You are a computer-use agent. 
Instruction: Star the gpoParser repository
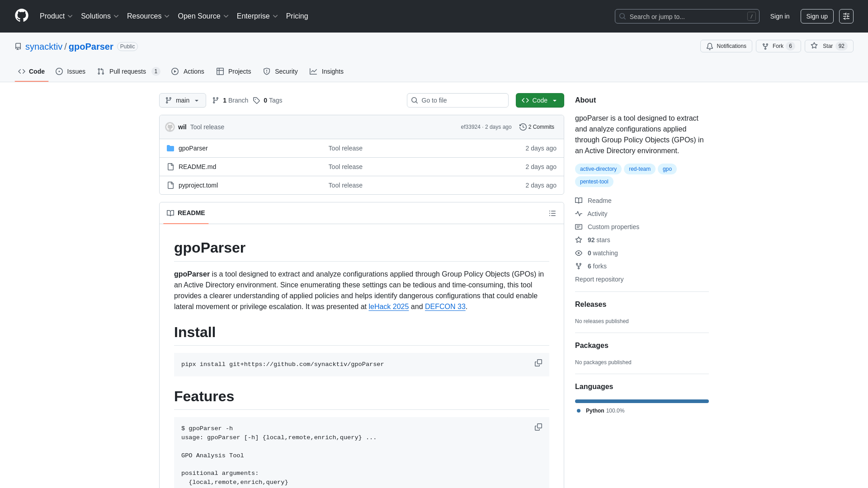[829, 46]
